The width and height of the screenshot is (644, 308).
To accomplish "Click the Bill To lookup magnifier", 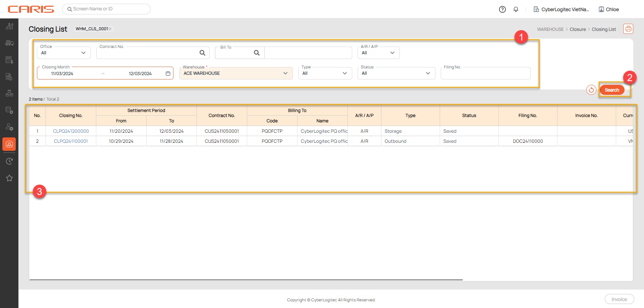I will click(257, 53).
